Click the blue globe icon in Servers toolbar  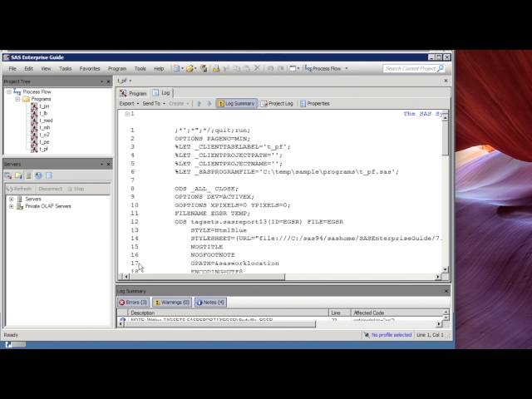pos(38,175)
